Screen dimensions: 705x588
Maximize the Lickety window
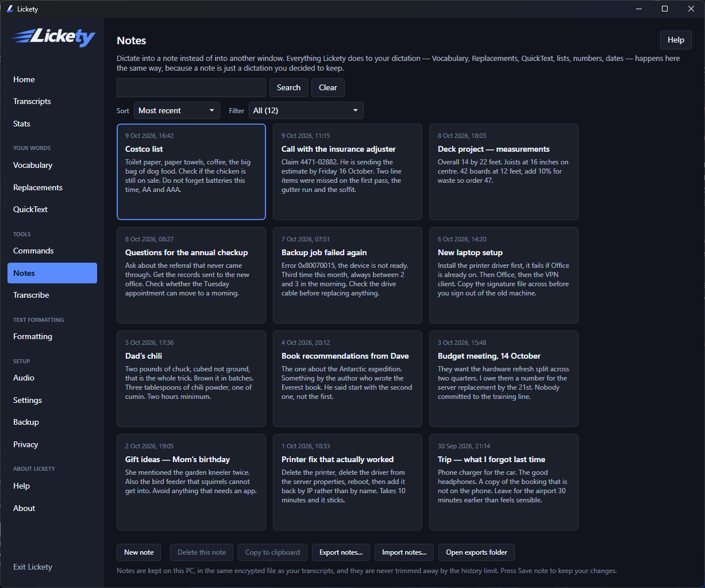[665, 9]
